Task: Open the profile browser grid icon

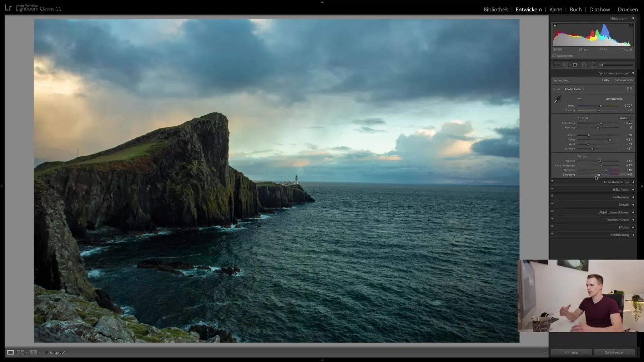Action: point(630,89)
